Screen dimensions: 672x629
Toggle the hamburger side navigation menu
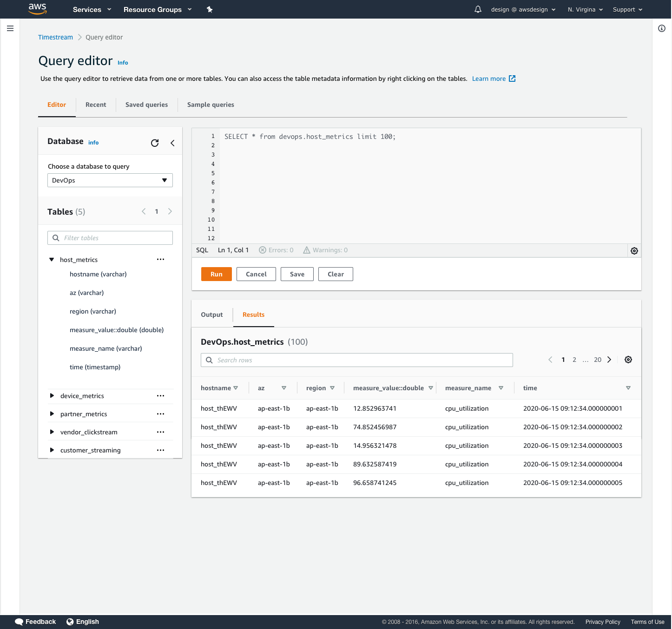(10, 28)
